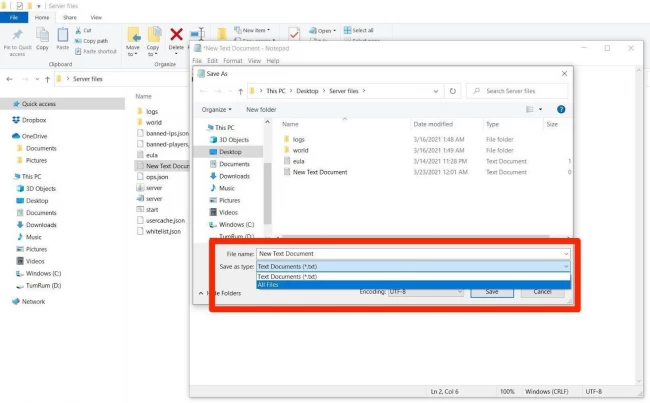Select 3D Objects in Save As navigation tree
Image resolution: width=650 pixels, height=403 pixels.
(x=234, y=140)
